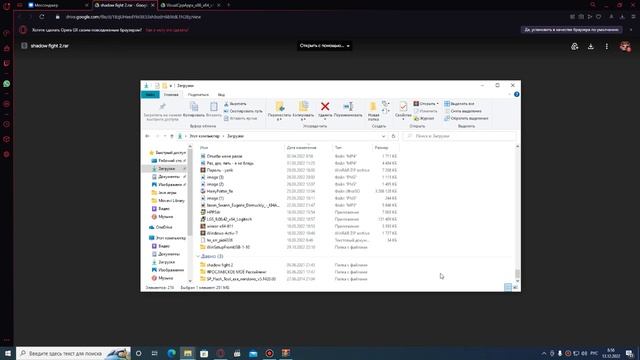Switch to large icons view in status bar
The height and width of the screenshot is (360, 640).
pyautogui.click(x=515, y=287)
